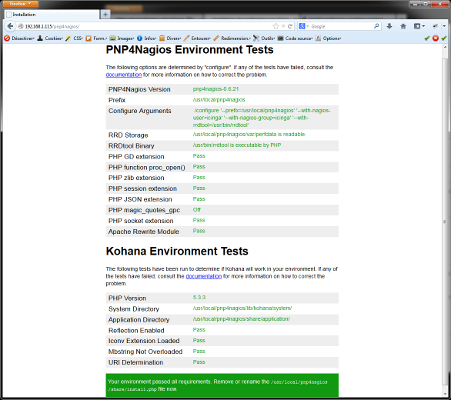Image resolution: width=451 pixels, height=400 pixels.
Task: Open the Options toolbar menu
Action: pos(328,38)
